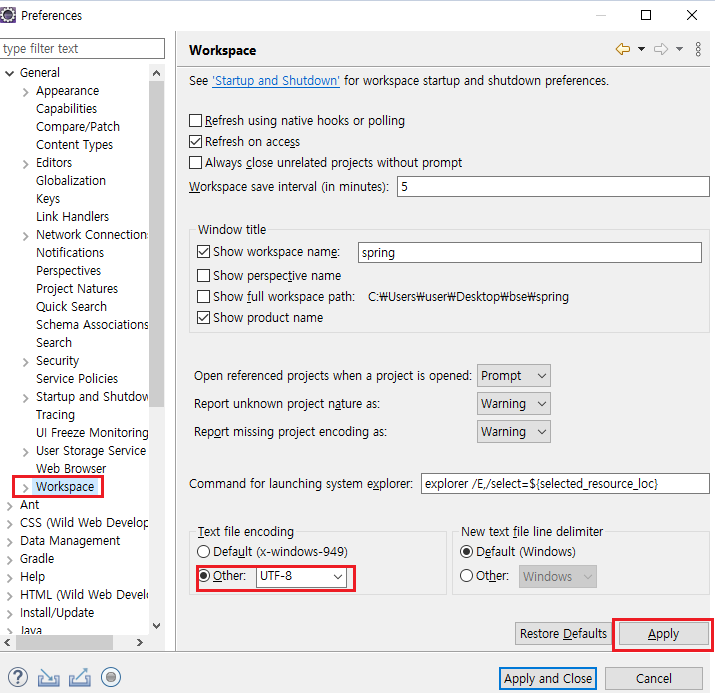Select Default (Windows) line delimiter radio
Viewport: 715px width, 693px height.
coord(466,552)
